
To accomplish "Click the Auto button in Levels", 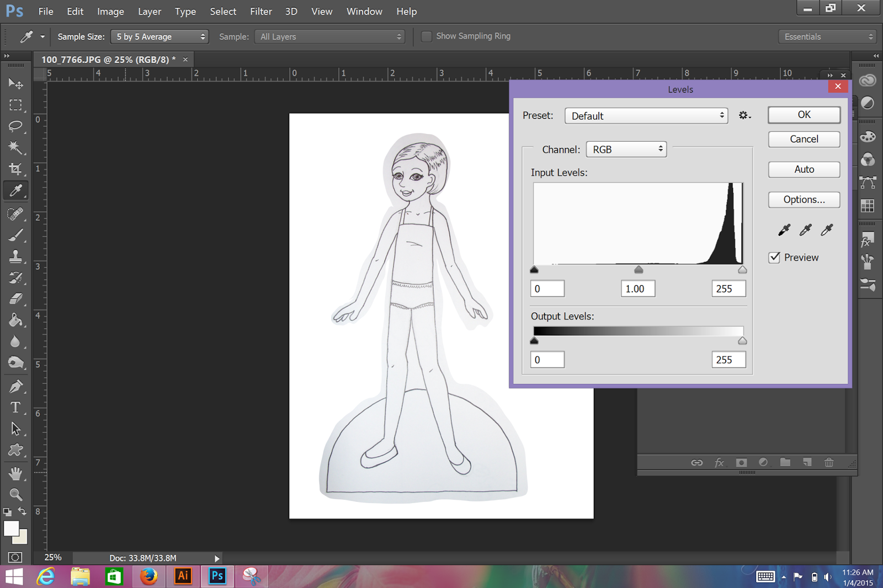I will point(804,169).
